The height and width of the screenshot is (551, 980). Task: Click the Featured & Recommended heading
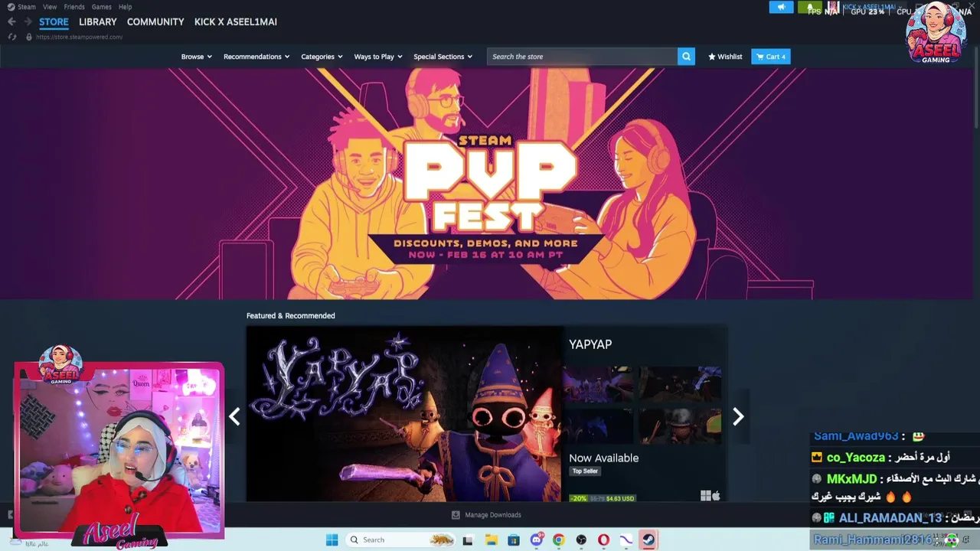pyautogui.click(x=290, y=315)
